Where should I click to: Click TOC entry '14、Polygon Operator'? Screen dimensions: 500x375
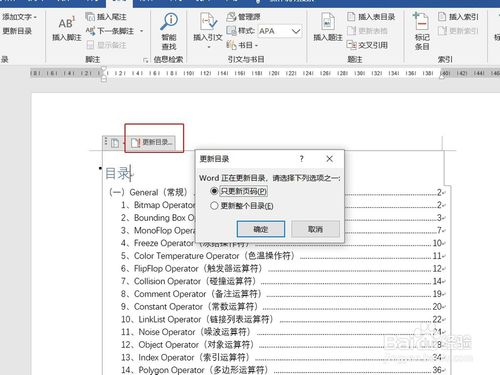coord(195,370)
